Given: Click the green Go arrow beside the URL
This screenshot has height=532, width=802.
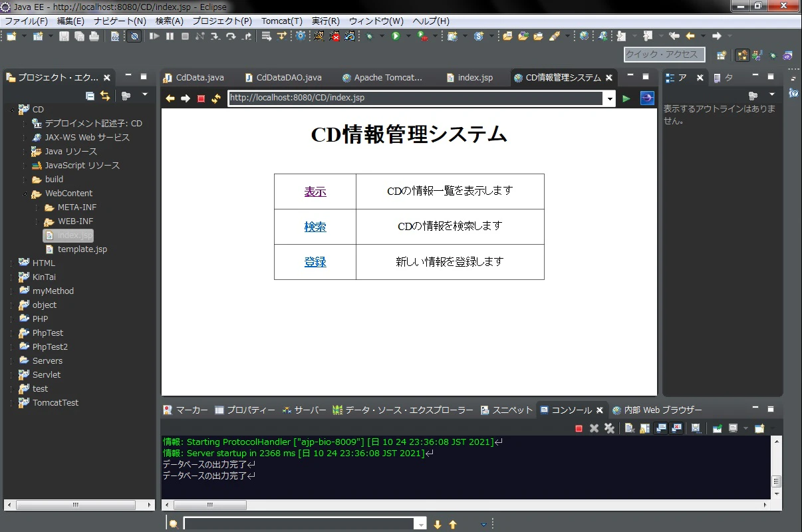Looking at the screenshot, I should (626, 98).
